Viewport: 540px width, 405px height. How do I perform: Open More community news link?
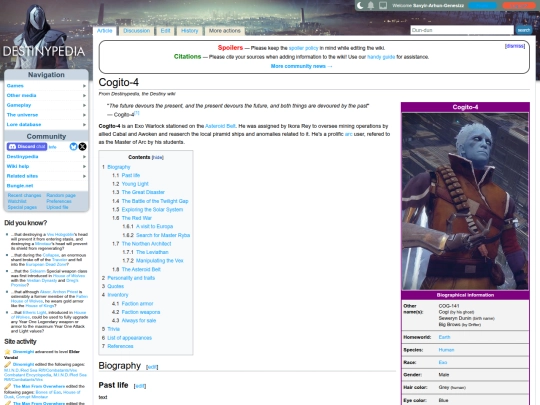(301, 66)
